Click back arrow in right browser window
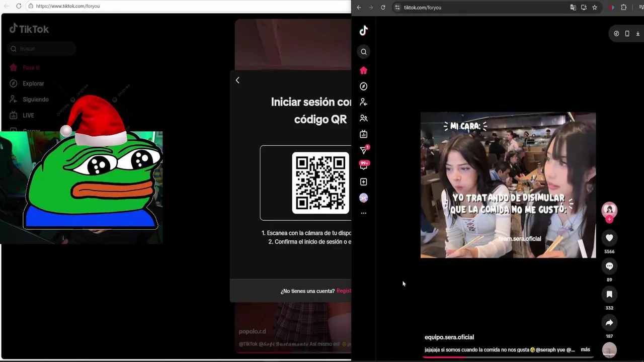Screen dimensions: 644x362 (359, 8)
